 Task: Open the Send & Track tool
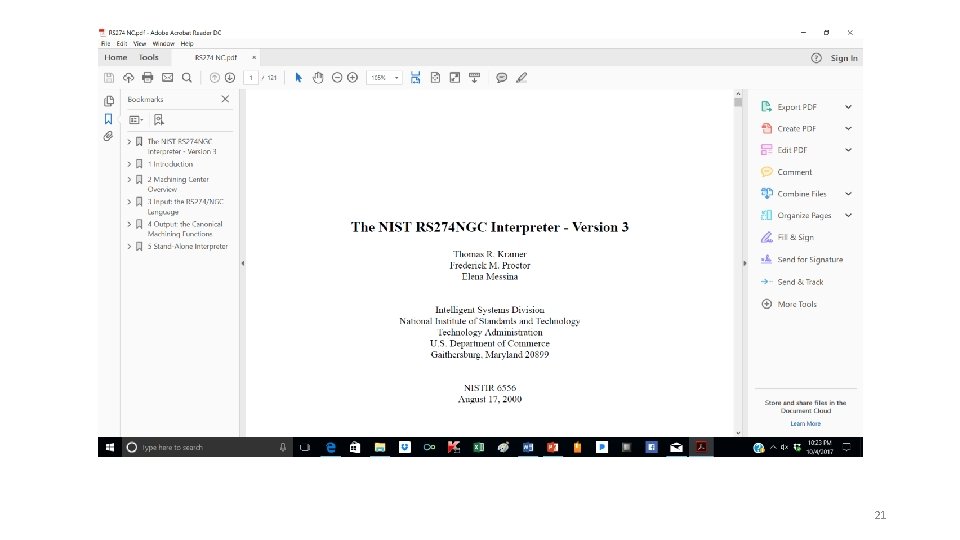tap(800, 282)
